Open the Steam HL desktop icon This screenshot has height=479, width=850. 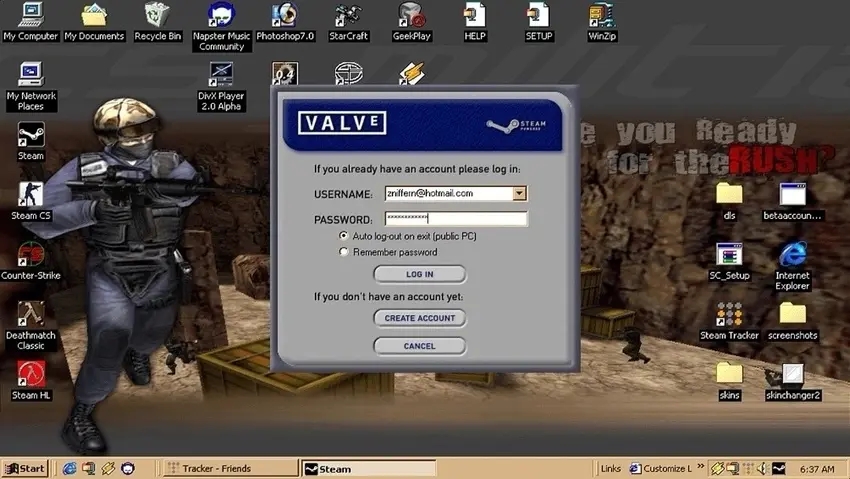point(31,380)
